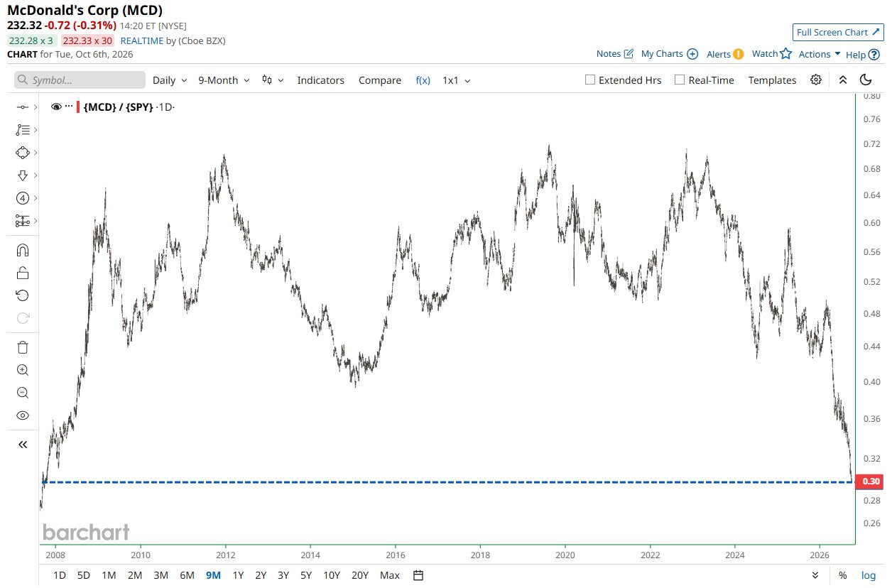This screenshot has width=892, height=588.
Task: Click the undo arrow tool
Action: (23, 295)
